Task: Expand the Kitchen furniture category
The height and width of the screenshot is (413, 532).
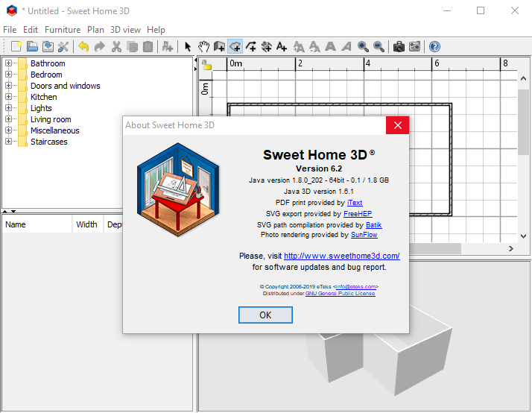Action: (8, 97)
